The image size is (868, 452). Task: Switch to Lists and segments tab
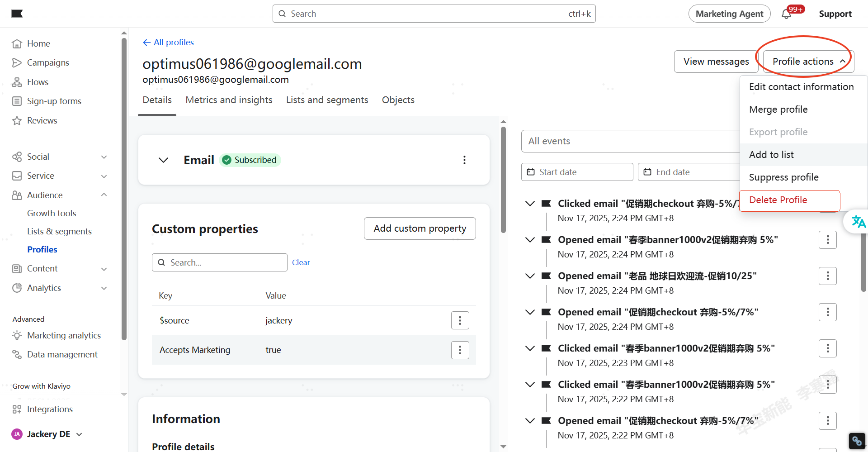[x=327, y=100]
